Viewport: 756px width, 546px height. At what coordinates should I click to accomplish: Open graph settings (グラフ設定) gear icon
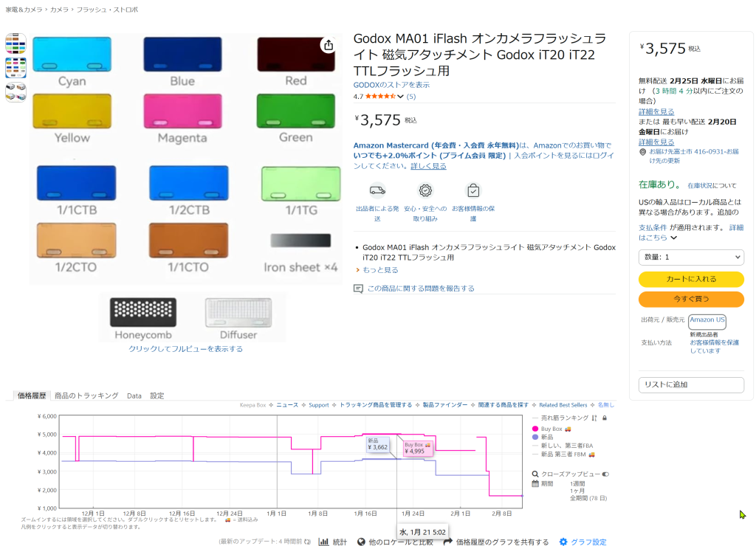563,542
